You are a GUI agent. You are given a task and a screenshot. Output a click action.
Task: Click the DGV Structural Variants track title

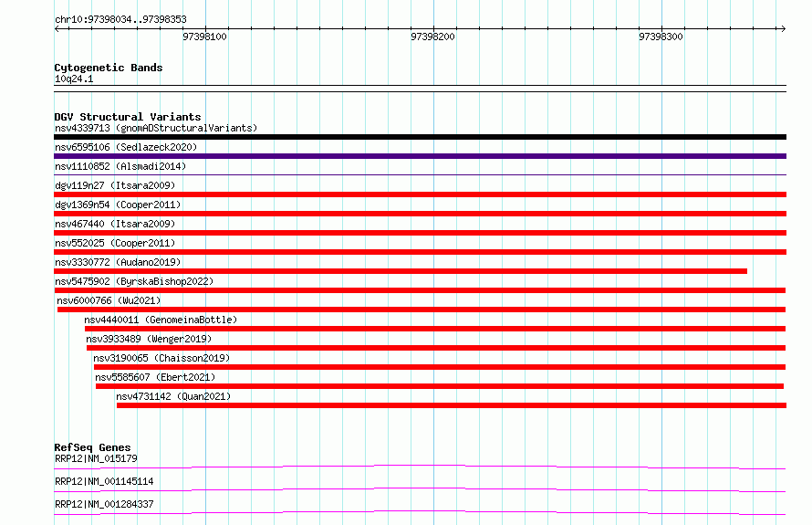[x=128, y=117]
